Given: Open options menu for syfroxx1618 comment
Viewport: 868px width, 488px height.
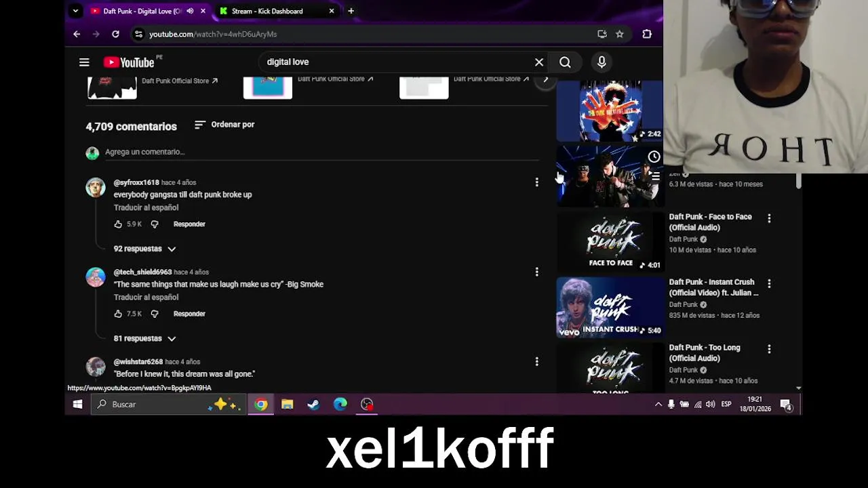Looking at the screenshot, I should pyautogui.click(x=536, y=182).
